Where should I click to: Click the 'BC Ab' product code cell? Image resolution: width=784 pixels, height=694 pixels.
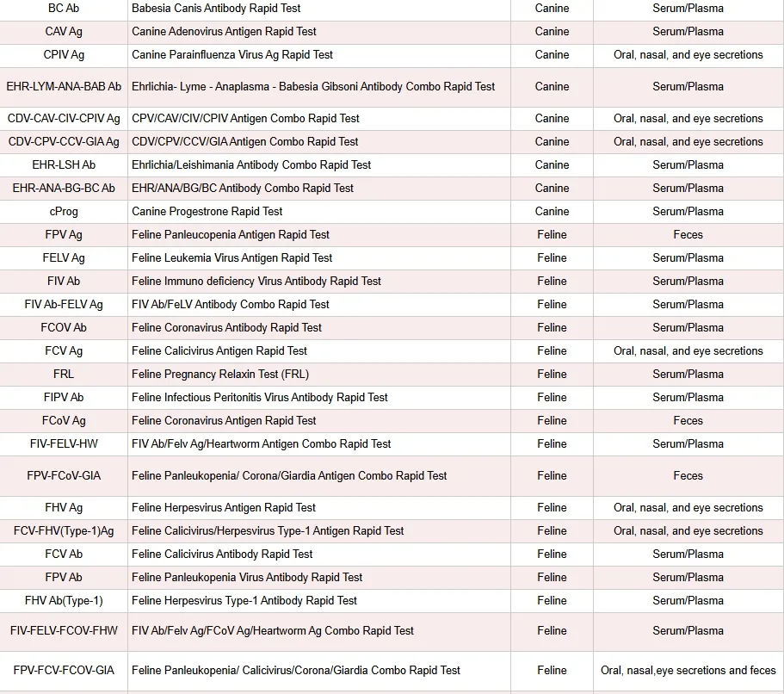64,9
